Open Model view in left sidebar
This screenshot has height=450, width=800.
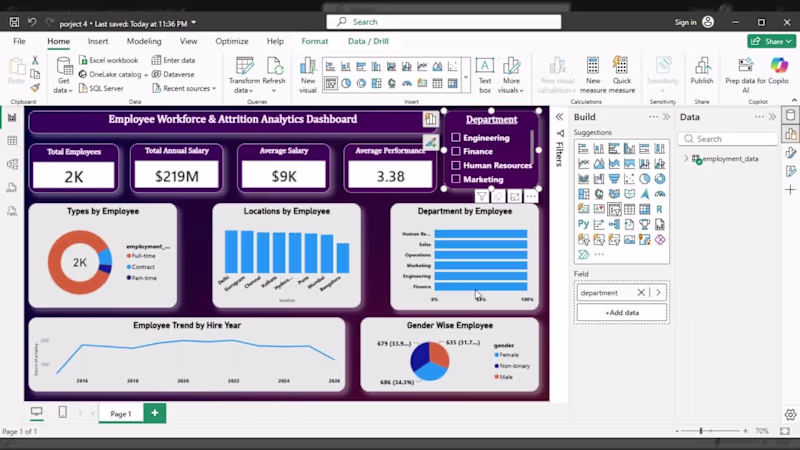point(12,164)
